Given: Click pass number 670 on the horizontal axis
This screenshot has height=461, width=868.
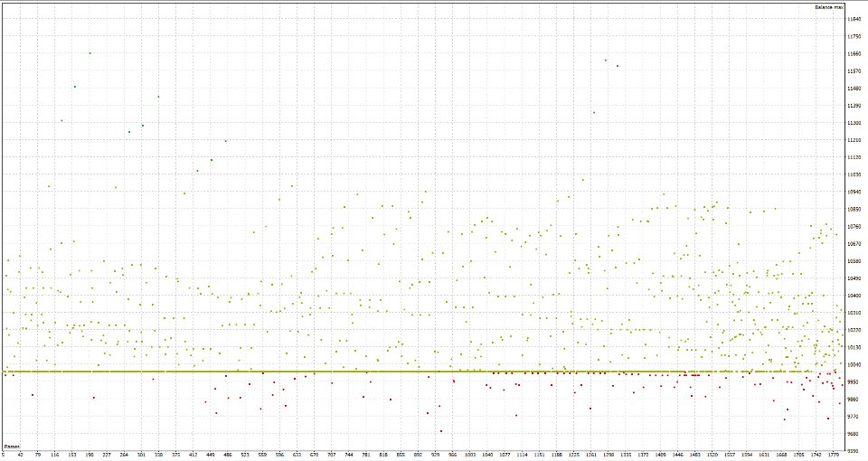Looking at the screenshot, I should [x=314, y=455].
